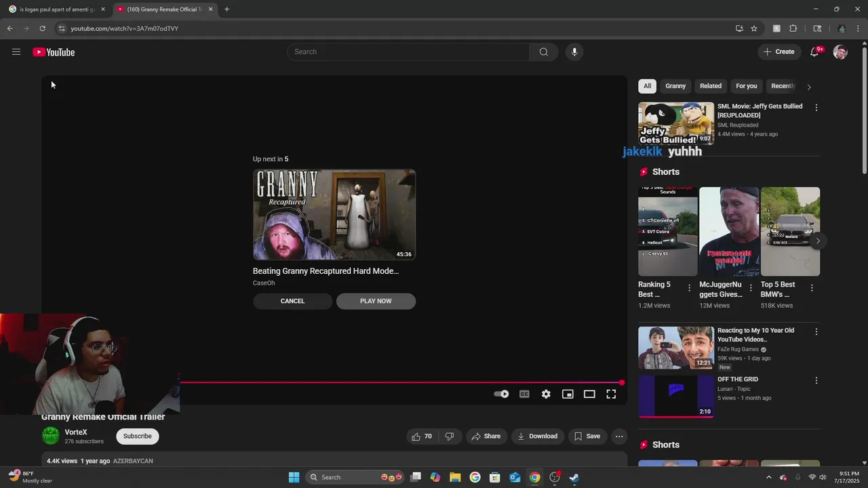Screen dimensions: 868x488
Task: Open options for FaZe Rug video
Action: click(816, 332)
